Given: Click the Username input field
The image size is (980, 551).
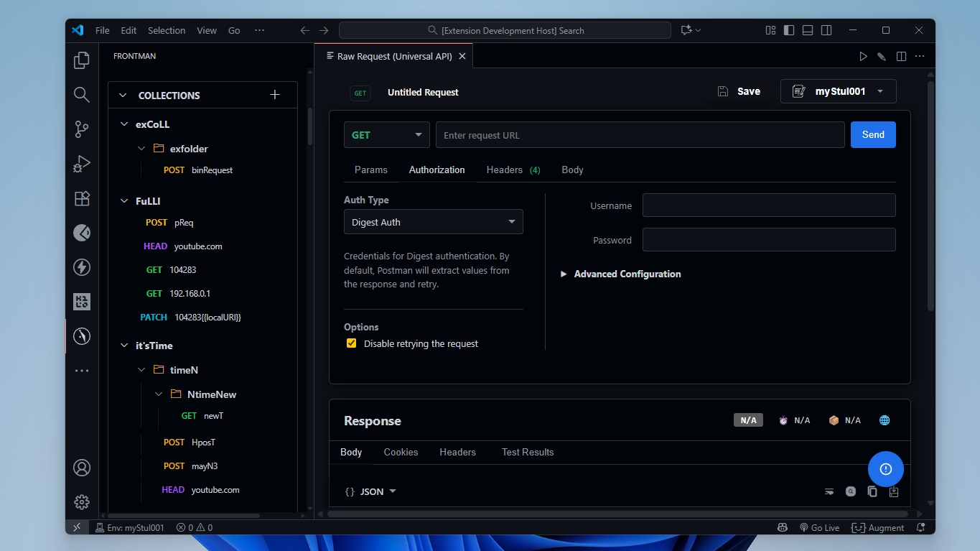Looking at the screenshot, I should tap(769, 205).
